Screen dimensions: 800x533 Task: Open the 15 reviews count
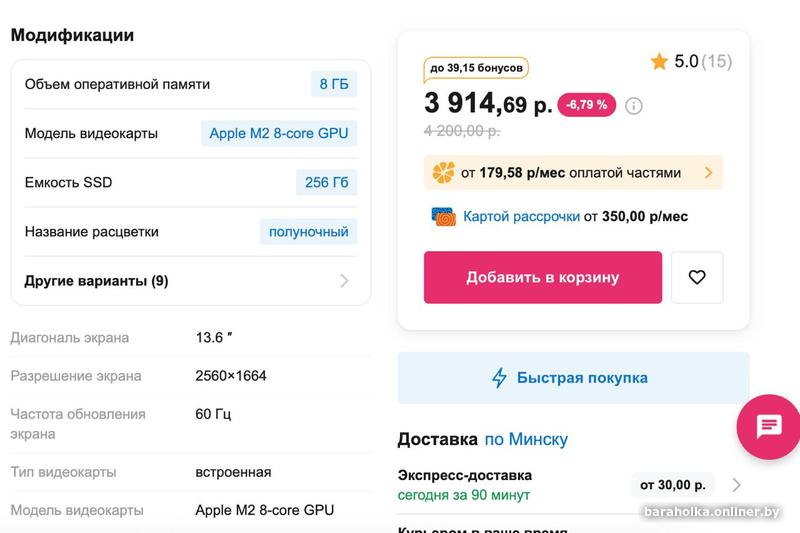pyautogui.click(x=716, y=62)
